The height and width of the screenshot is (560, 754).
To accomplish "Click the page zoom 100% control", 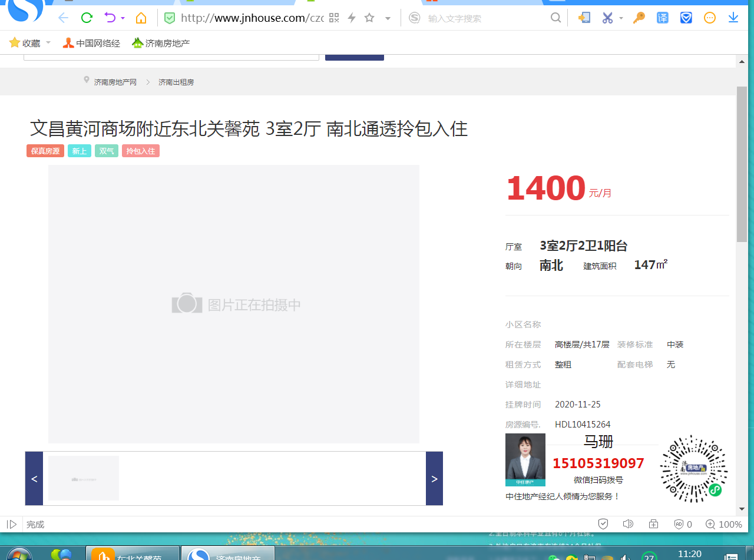I will click(724, 524).
